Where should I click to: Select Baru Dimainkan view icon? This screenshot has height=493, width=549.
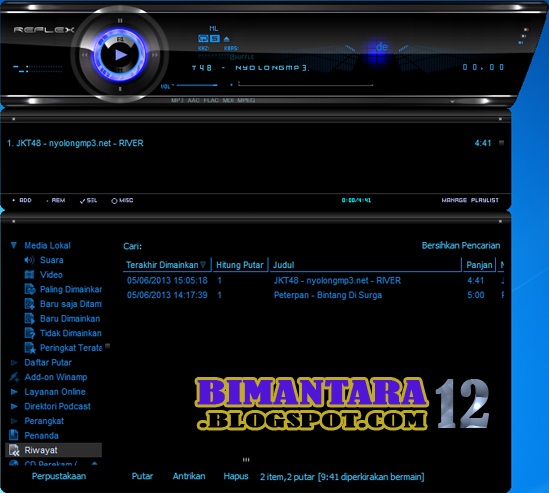click(30, 319)
